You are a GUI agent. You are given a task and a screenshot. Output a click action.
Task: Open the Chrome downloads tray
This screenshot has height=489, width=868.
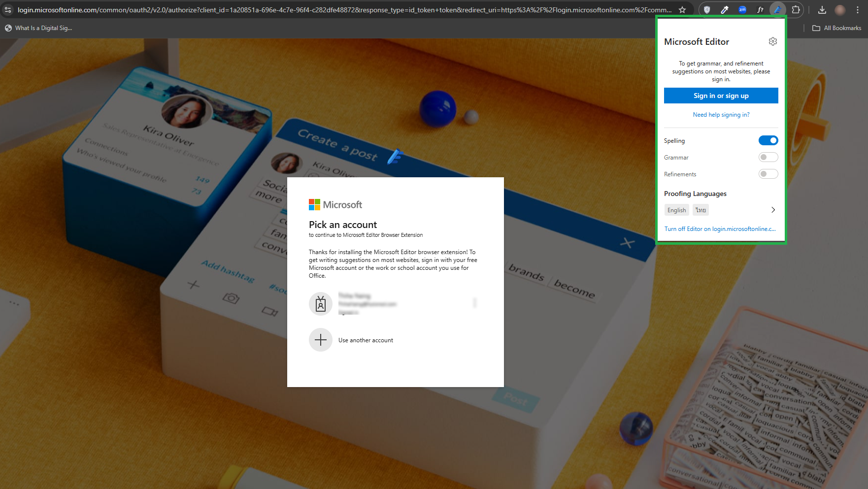tap(822, 9)
